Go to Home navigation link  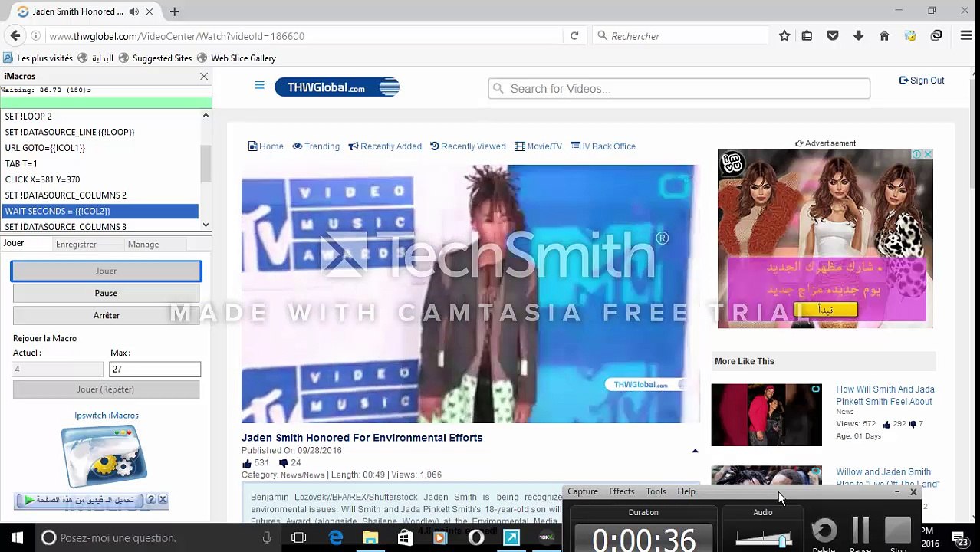point(266,146)
